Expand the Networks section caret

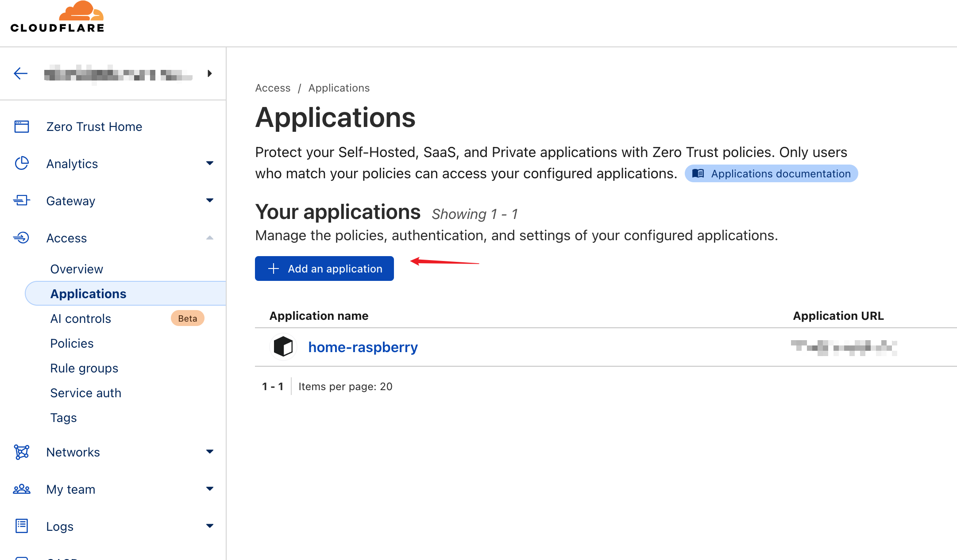tap(210, 452)
